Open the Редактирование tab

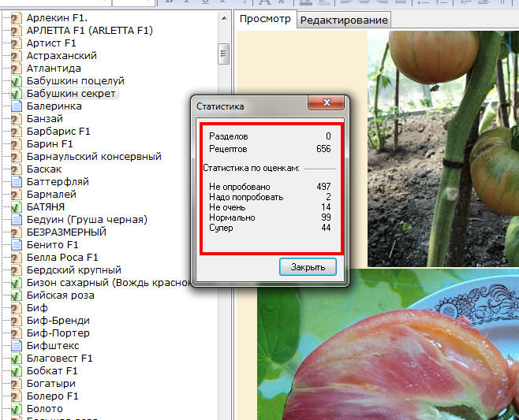[344, 20]
